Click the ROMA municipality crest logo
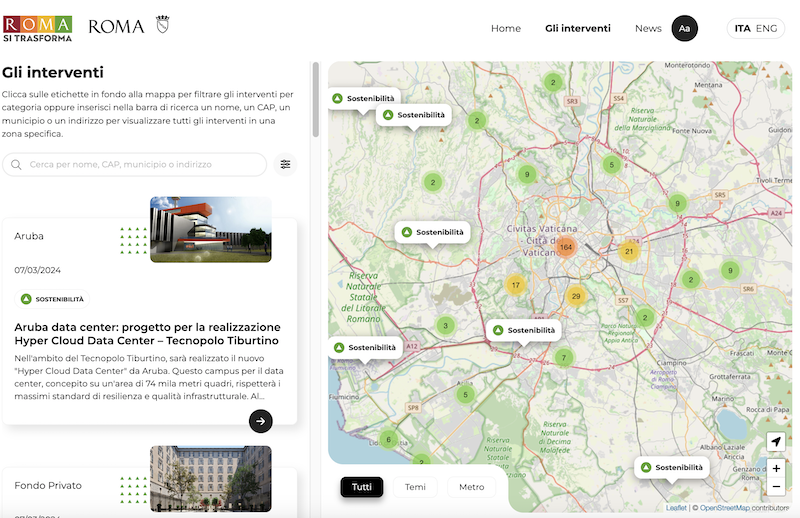This screenshot has width=800, height=518. (x=129, y=26)
